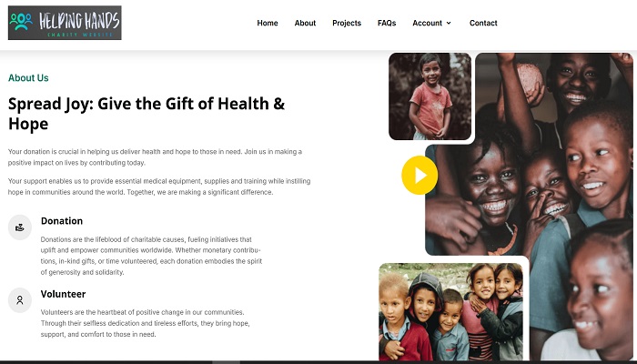This screenshot has height=364, width=637.
Task: Play the video with yellow button
Action: click(x=420, y=175)
